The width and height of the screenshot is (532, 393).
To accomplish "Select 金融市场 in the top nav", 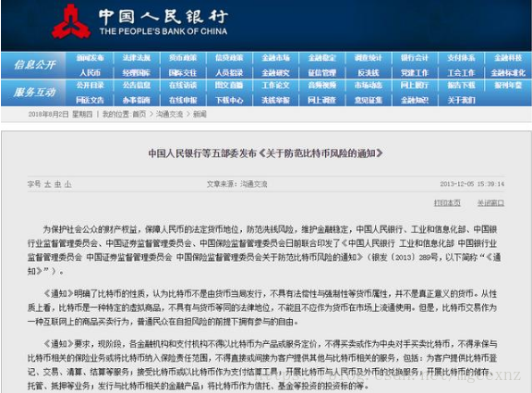I will click(276, 57).
